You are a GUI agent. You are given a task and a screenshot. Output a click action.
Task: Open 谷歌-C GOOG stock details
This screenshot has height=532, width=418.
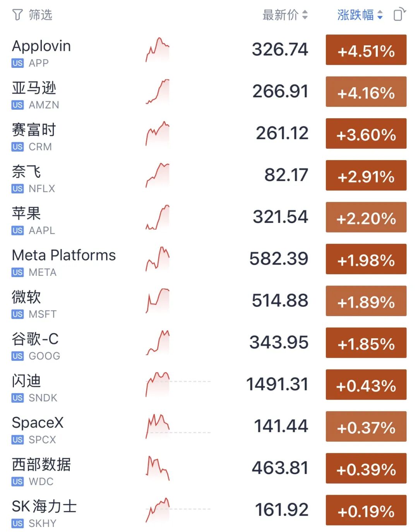point(209,343)
